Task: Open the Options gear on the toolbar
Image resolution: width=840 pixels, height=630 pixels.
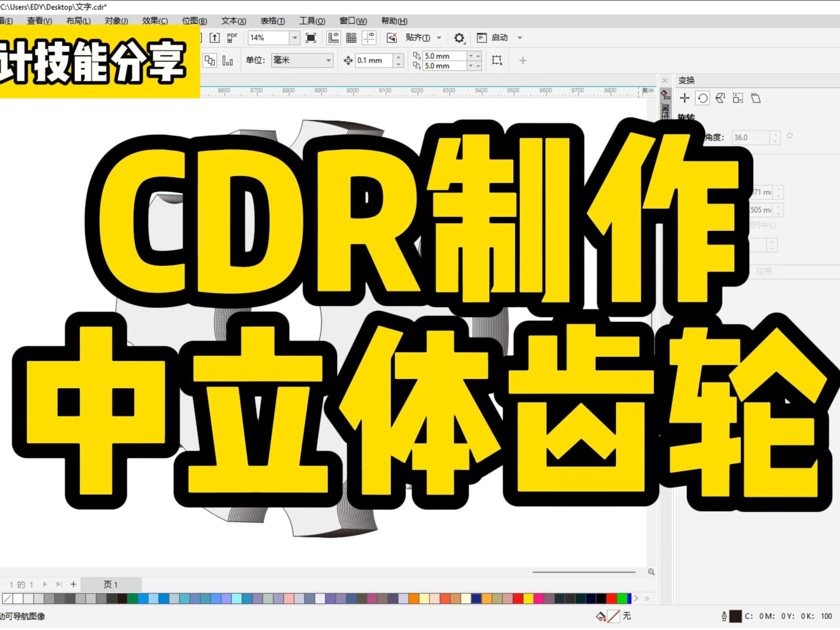Action: tap(459, 38)
